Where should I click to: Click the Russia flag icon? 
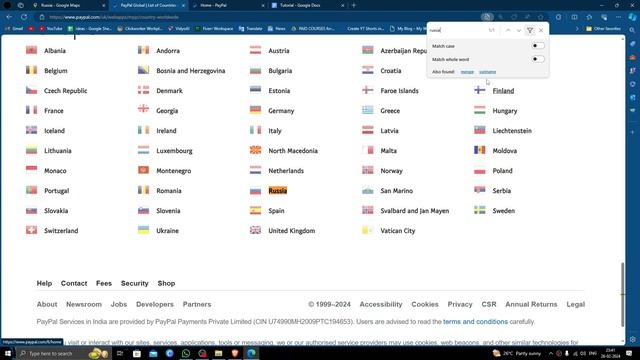click(256, 190)
